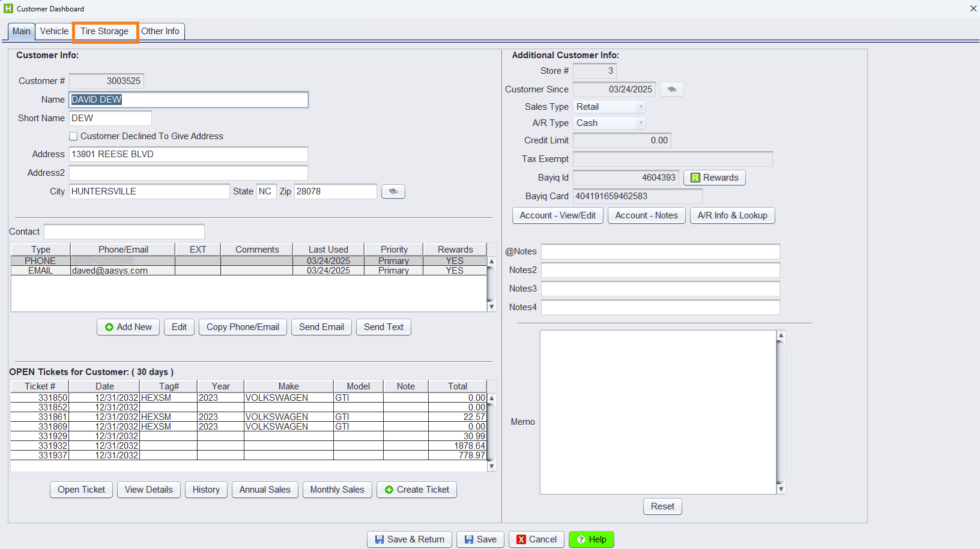Check Customer Declined To Give Address
This screenshot has height=549, width=980.
pyautogui.click(x=73, y=136)
